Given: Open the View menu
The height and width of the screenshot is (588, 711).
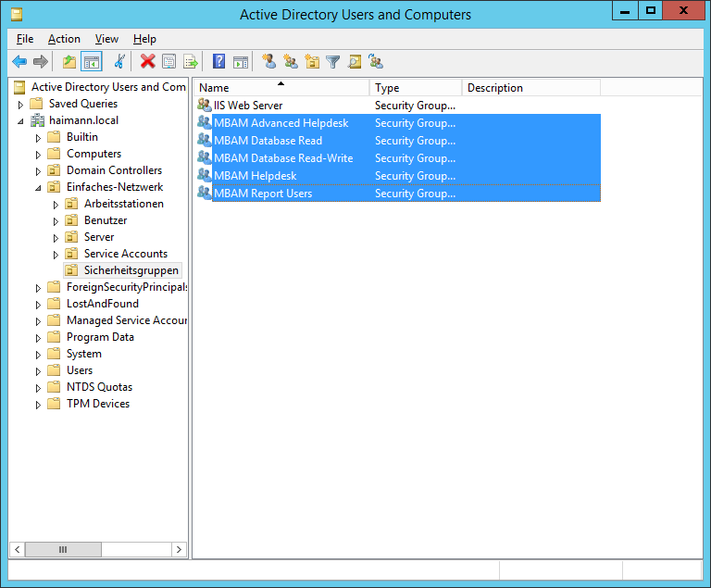Looking at the screenshot, I should [106, 39].
